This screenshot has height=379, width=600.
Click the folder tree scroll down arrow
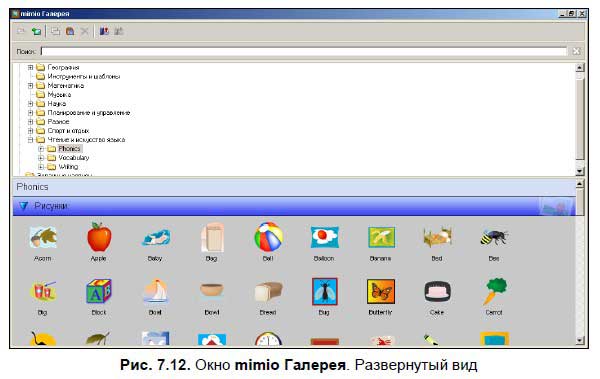pos(580,171)
